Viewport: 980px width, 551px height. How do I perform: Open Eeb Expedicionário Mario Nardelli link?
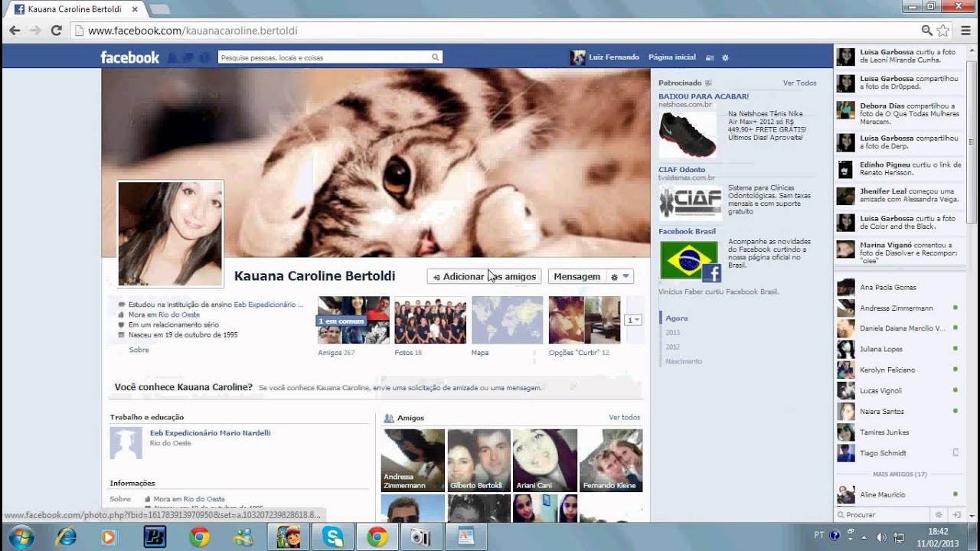[x=210, y=433]
